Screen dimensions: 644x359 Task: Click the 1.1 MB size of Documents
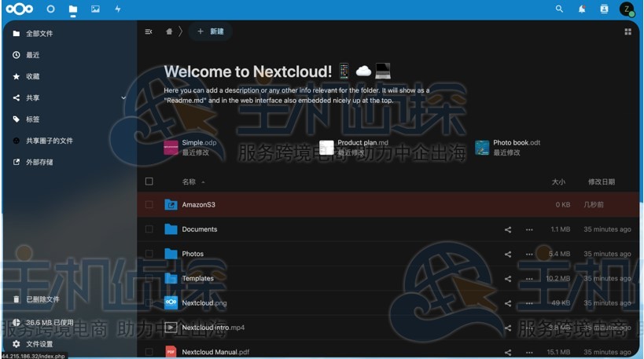click(x=560, y=229)
